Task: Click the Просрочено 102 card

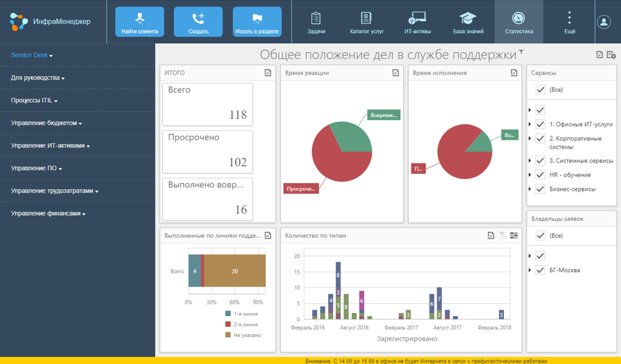Action: point(208,152)
